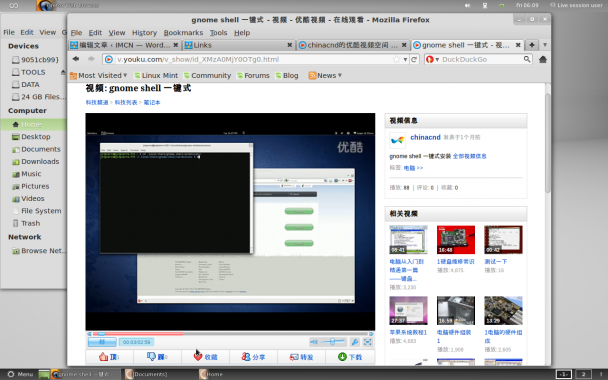Open chinacnd avatar icon in video info
This screenshot has height=380, width=608.
[397, 140]
